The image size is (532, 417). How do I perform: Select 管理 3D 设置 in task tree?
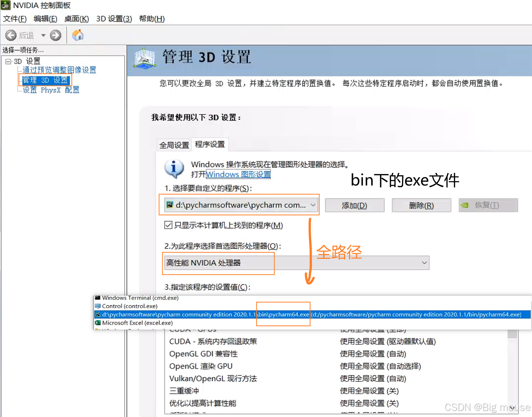coord(45,80)
